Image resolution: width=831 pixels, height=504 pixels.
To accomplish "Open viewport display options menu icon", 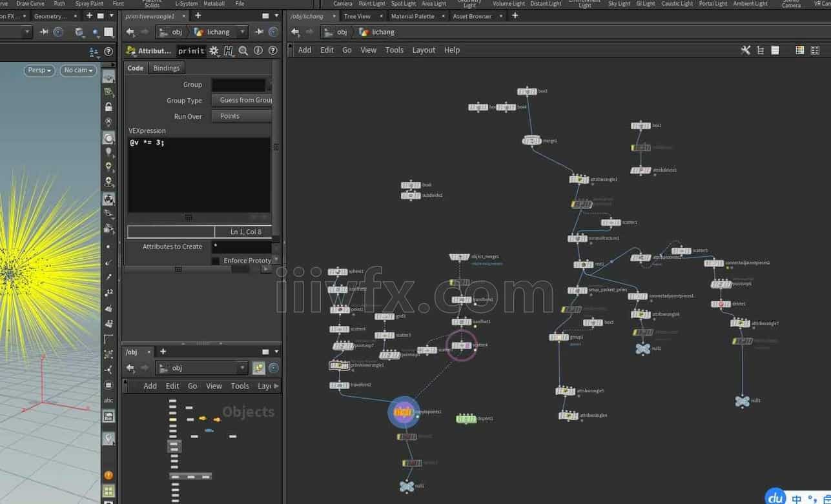I will [x=95, y=52].
